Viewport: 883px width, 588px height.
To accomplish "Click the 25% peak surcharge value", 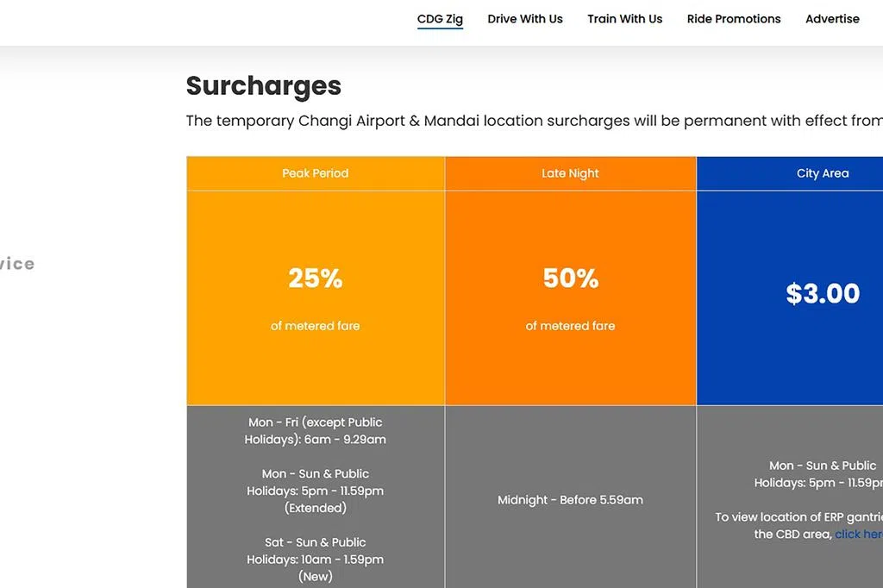I will click(x=316, y=278).
